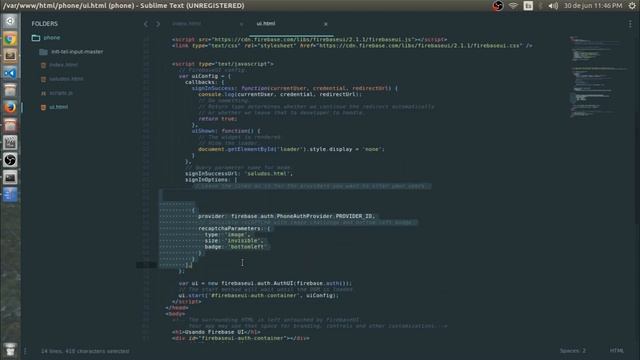Select the ui.html tab

coord(266,24)
